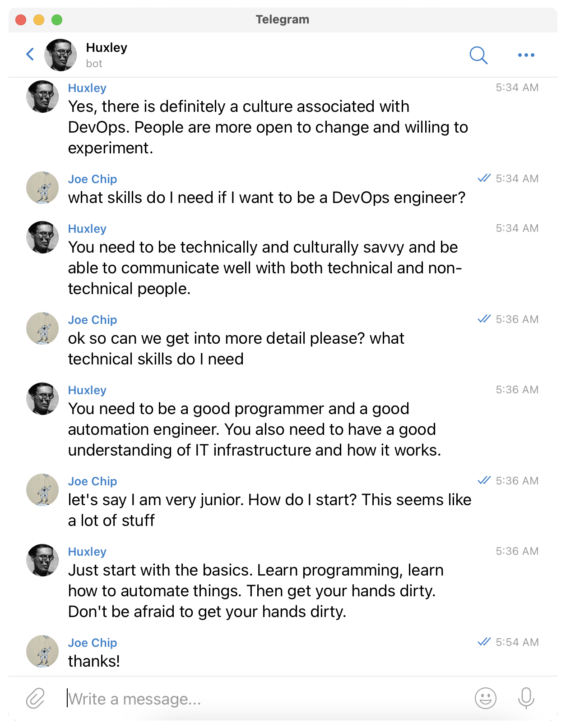Attach a file with the paperclip icon

[x=35, y=699]
